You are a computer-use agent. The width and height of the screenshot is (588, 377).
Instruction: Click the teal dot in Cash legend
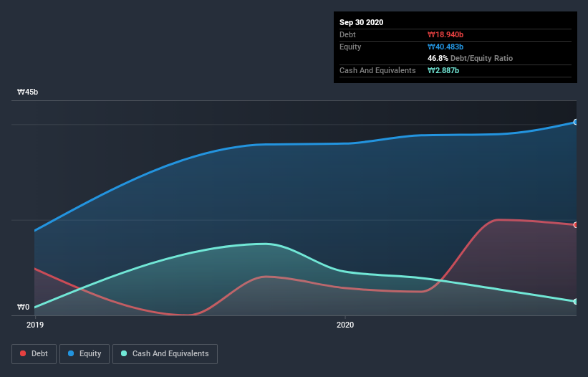(124, 353)
